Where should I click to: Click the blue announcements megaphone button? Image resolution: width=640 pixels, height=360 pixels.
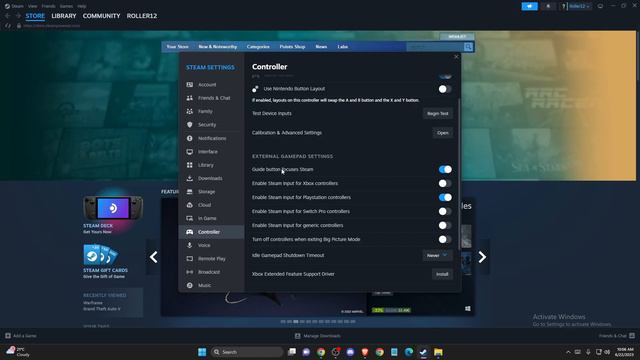click(x=529, y=6)
